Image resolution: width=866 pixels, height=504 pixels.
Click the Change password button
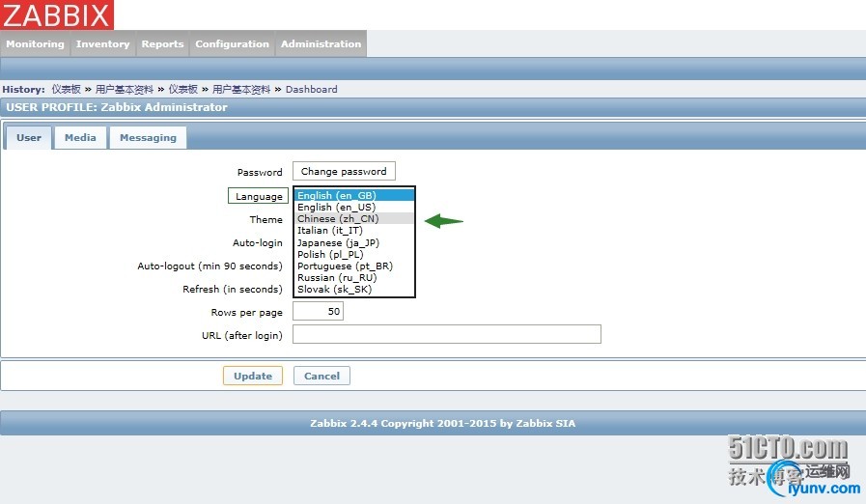click(344, 171)
